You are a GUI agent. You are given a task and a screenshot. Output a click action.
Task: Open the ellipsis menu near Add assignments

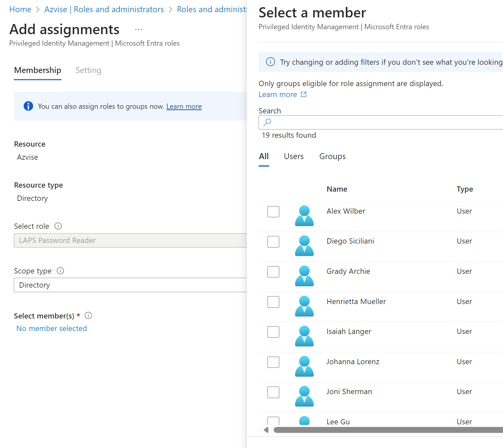click(x=138, y=29)
